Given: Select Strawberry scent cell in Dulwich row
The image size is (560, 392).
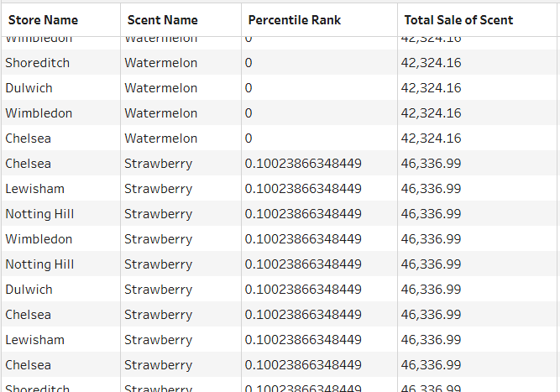Looking at the screenshot, I should tap(158, 290).
